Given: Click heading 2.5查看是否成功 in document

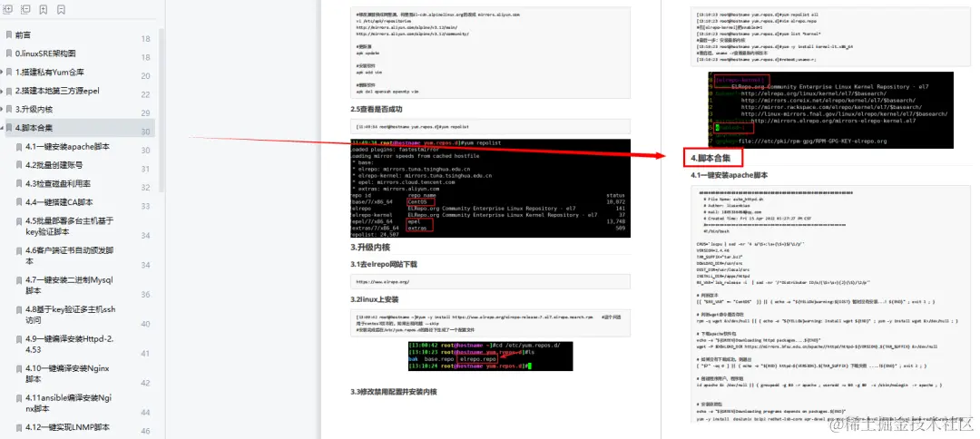Looking at the screenshot, I should click(377, 109).
